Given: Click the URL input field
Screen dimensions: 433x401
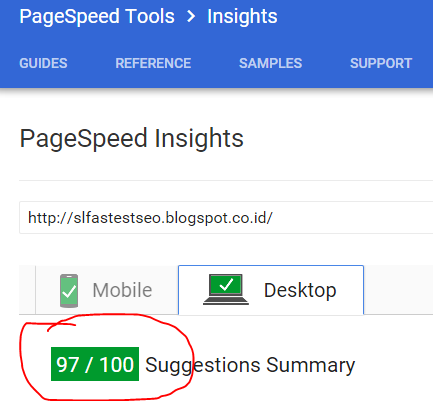Looking at the screenshot, I should 226,218.
